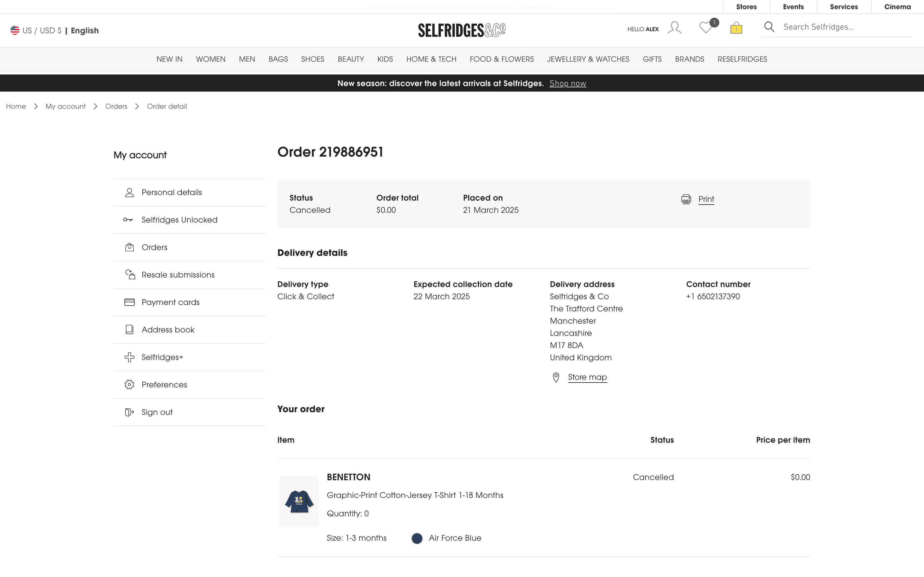
Task: Click the printer icon beside Print
Action: pos(686,199)
